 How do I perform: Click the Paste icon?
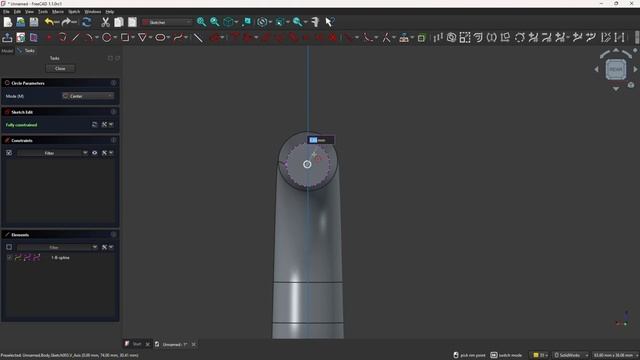pyautogui.click(x=132, y=22)
